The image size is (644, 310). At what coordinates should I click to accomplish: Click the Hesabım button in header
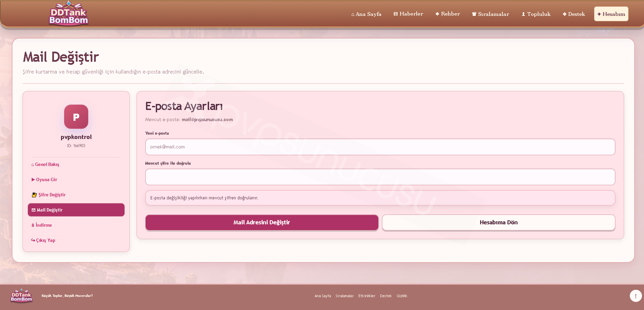(611, 14)
